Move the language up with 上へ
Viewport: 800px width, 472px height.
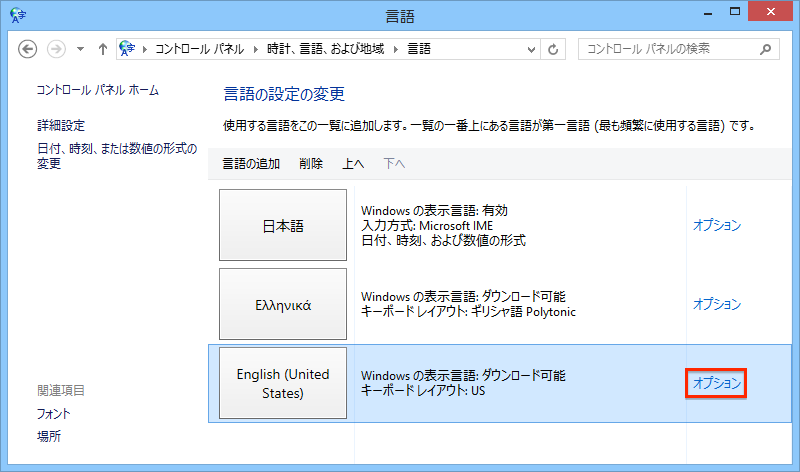pyautogui.click(x=353, y=164)
